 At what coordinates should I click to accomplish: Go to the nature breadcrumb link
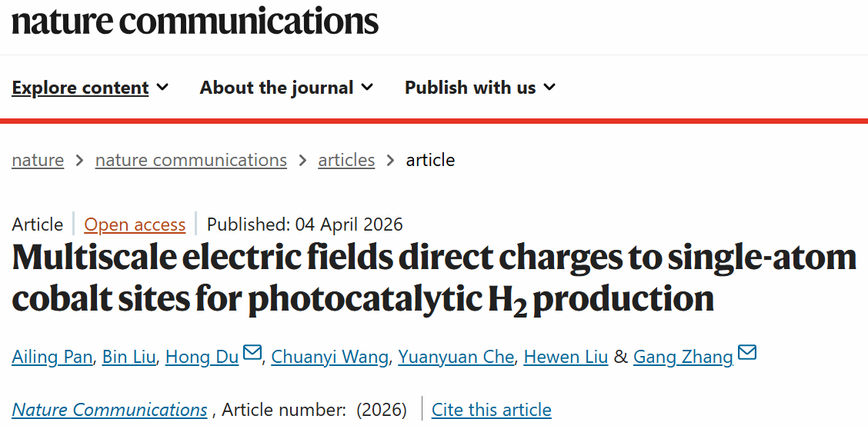pos(38,160)
